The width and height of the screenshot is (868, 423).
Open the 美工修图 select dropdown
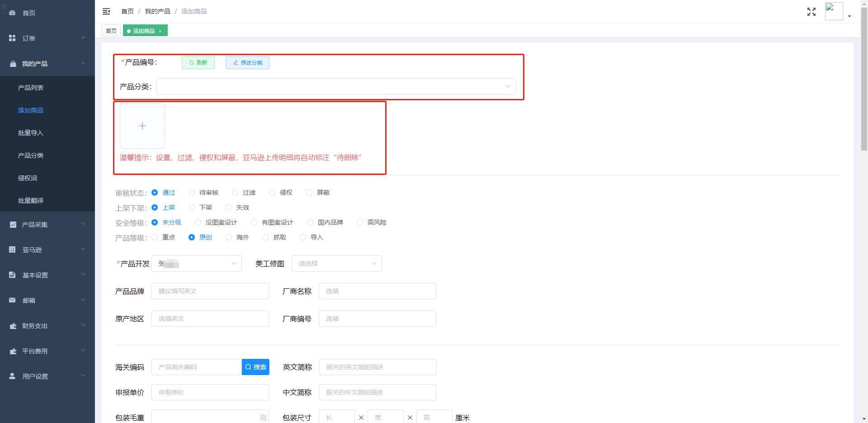click(x=336, y=263)
